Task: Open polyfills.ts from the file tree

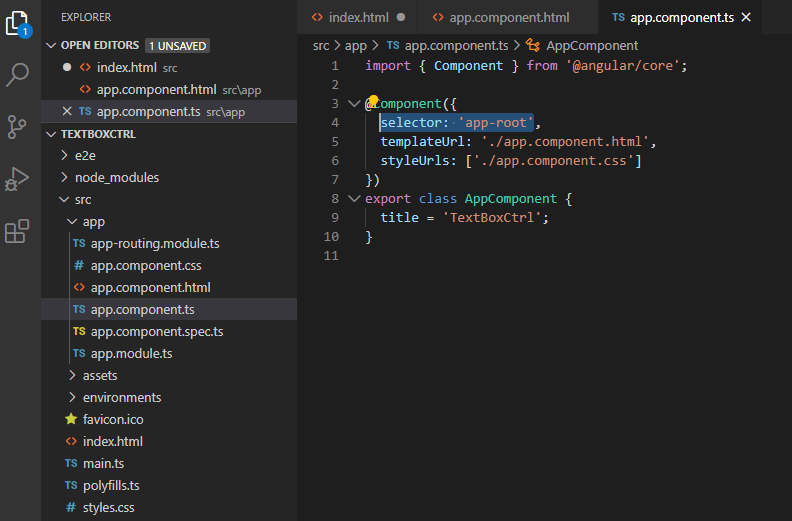Action: pyautogui.click(x=111, y=485)
